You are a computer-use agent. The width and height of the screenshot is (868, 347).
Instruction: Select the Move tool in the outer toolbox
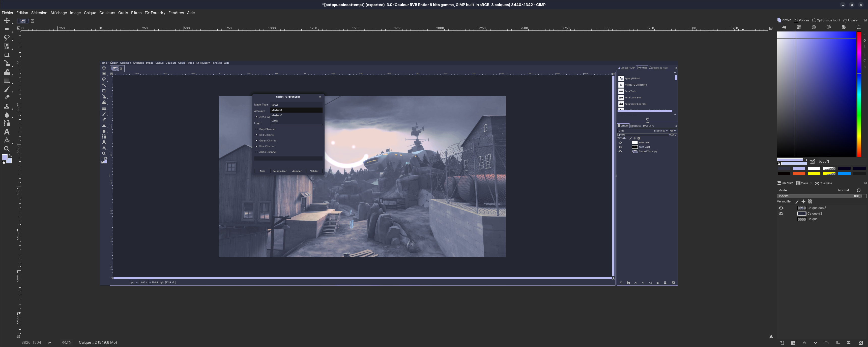pyautogui.click(x=7, y=21)
